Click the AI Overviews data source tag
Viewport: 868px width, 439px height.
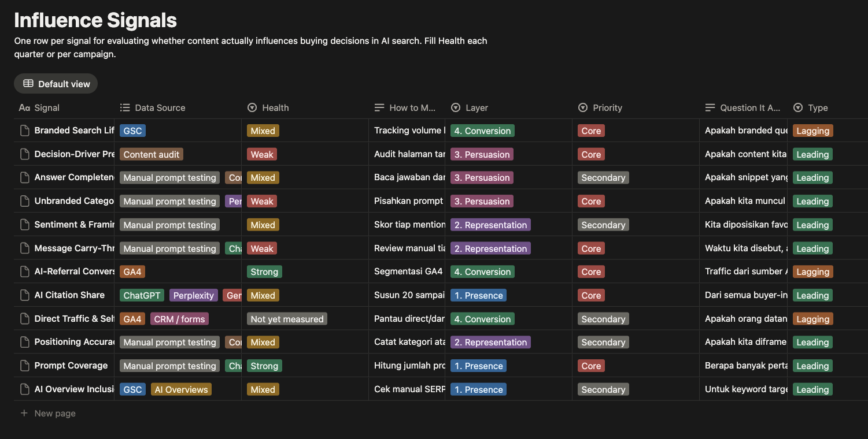click(181, 389)
